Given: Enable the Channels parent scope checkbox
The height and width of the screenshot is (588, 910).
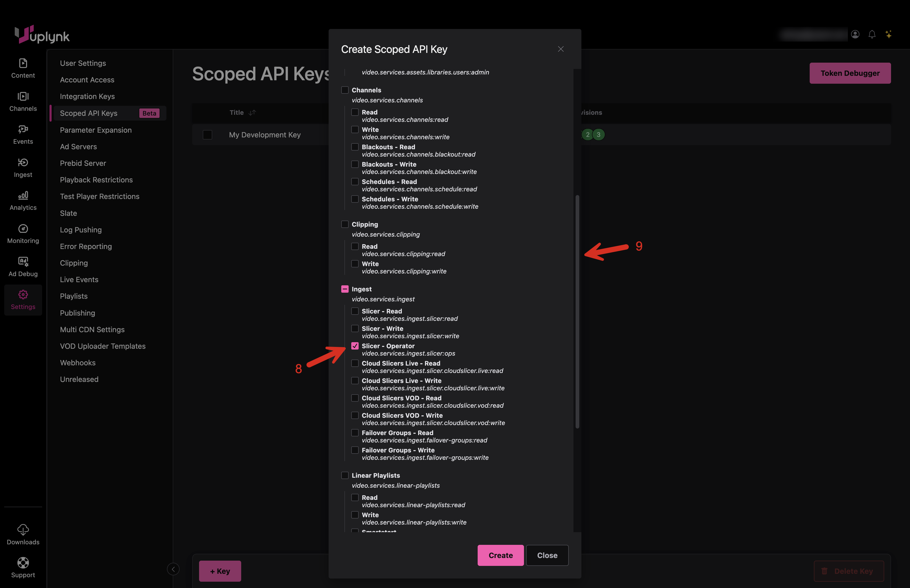Looking at the screenshot, I should coord(344,90).
